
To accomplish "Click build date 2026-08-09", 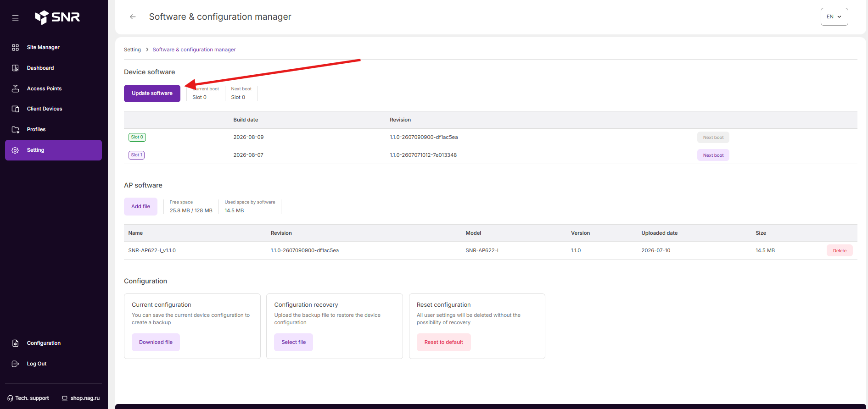I will coord(248,137).
